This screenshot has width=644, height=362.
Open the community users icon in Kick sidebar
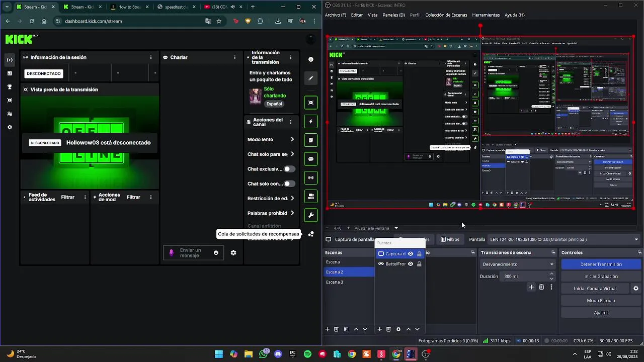(10, 114)
